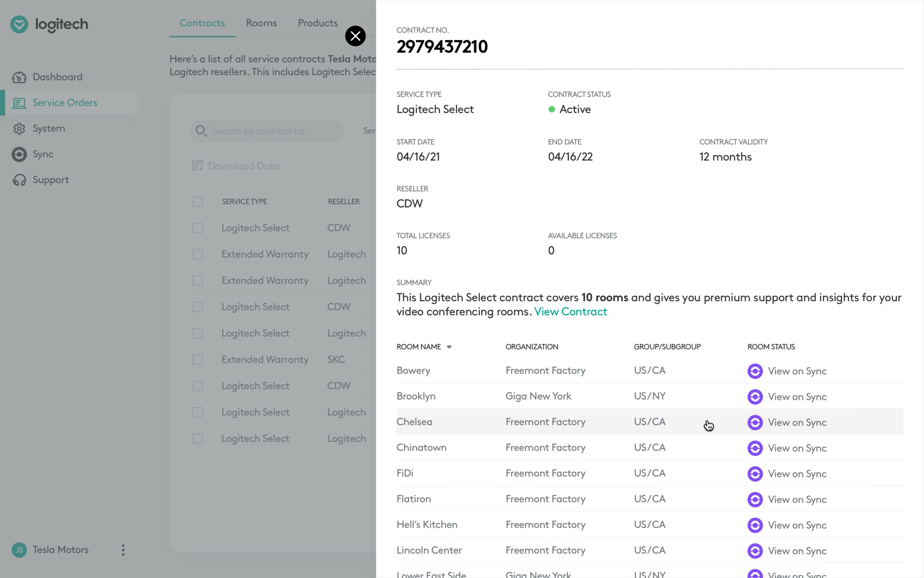Viewport: 924px width, 578px height.
Task: Switch to the Contracts tab
Action: 202,23
